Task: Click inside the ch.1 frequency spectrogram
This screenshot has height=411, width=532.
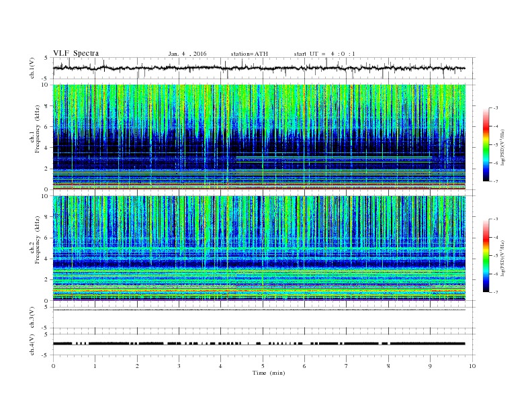Action: 259,137
